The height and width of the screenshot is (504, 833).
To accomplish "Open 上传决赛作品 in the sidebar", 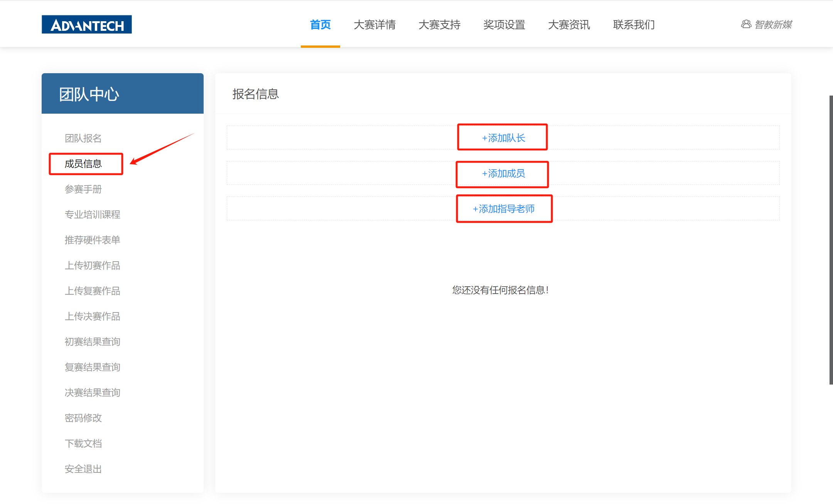I will click(92, 316).
